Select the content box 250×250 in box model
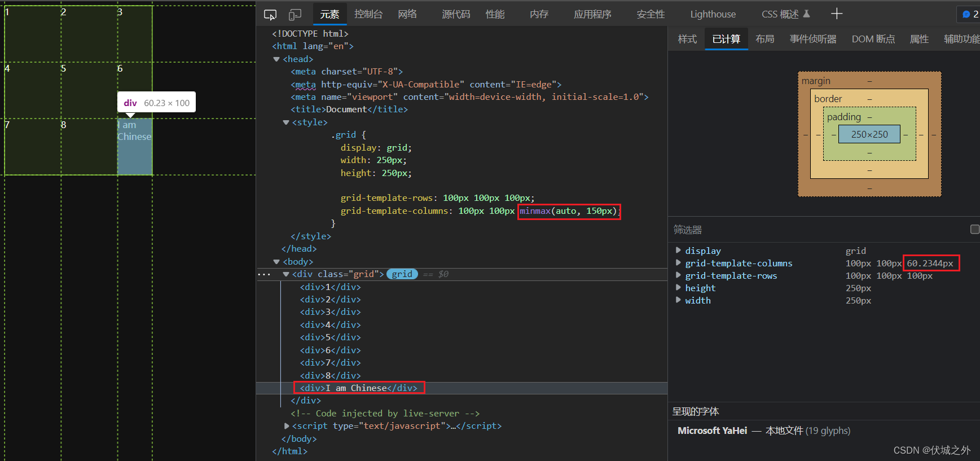980x461 pixels. pos(869,134)
